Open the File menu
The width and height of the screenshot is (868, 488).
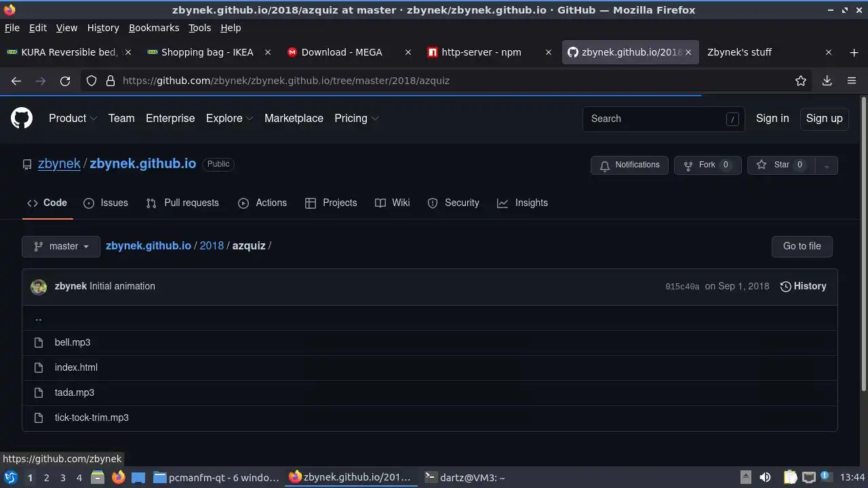coord(12,28)
